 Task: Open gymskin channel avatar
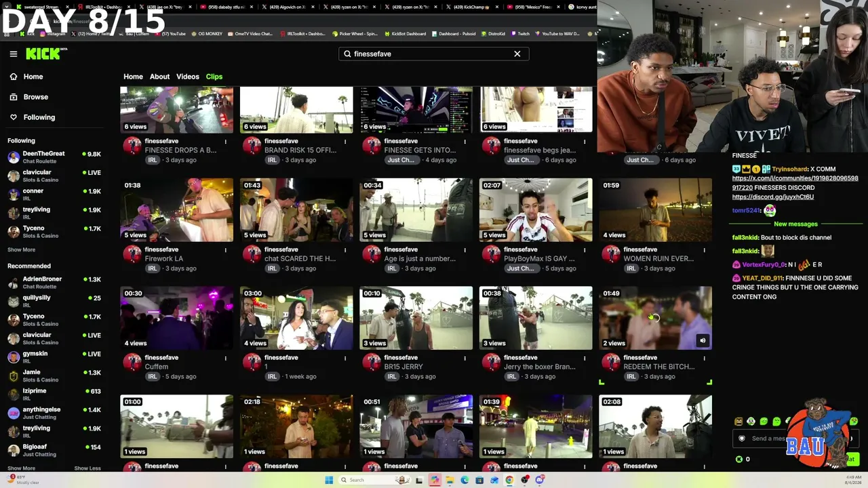click(14, 357)
